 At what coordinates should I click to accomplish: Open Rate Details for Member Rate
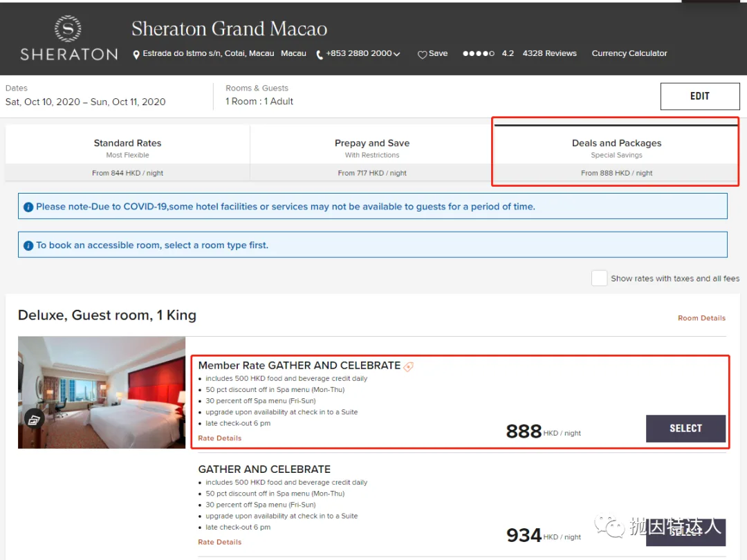[220, 438]
